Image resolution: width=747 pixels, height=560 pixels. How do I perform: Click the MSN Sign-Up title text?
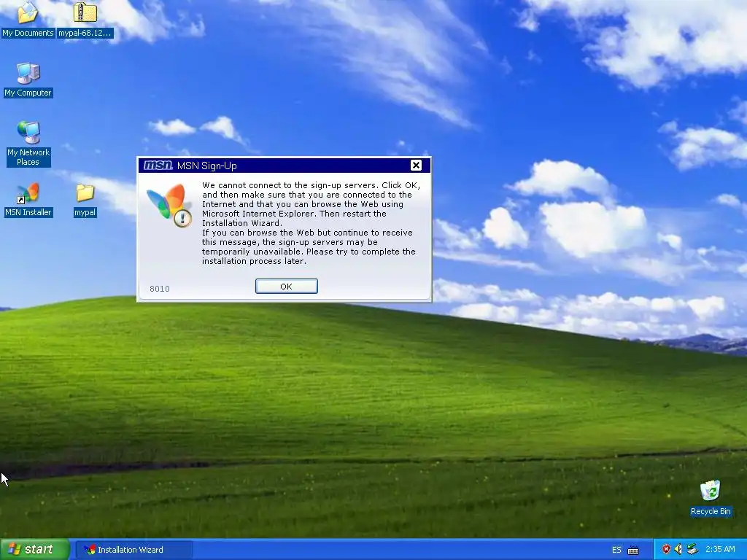(x=206, y=166)
